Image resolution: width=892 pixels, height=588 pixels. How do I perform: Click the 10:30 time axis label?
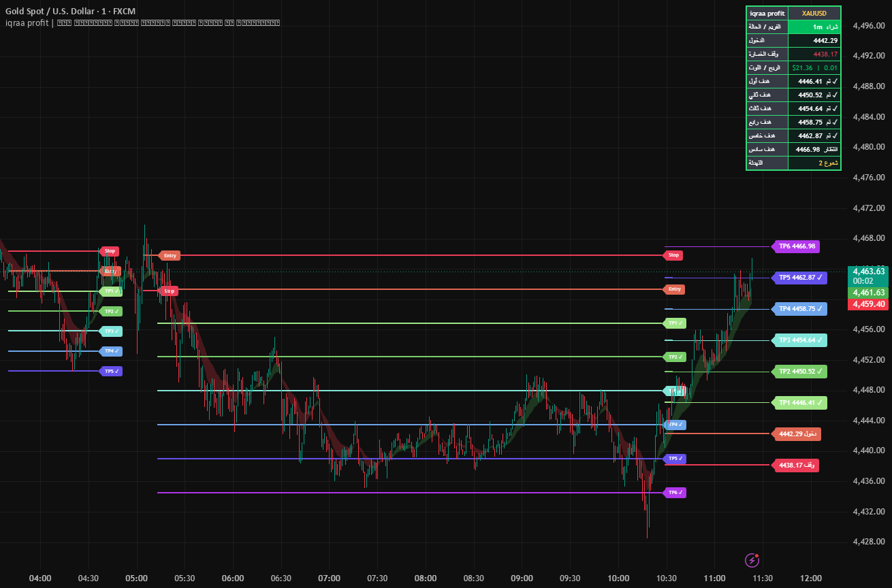[666, 578]
